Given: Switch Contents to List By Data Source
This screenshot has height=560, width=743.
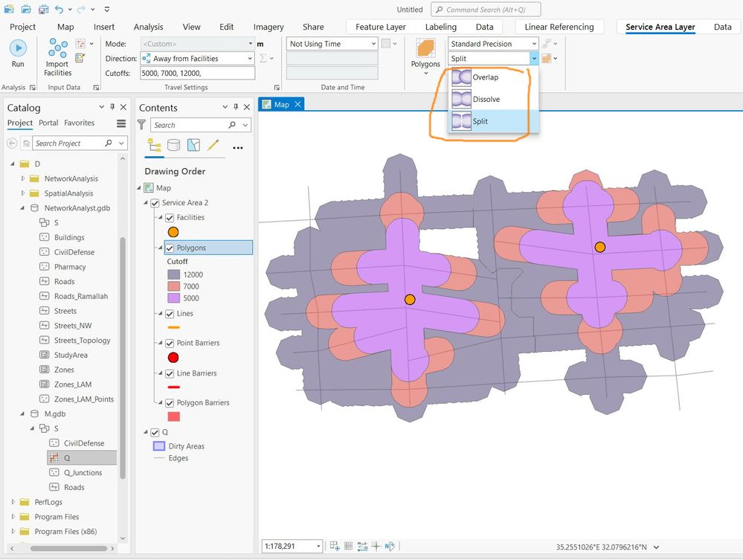Looking at the screenshot, I should tap(173, 146).
